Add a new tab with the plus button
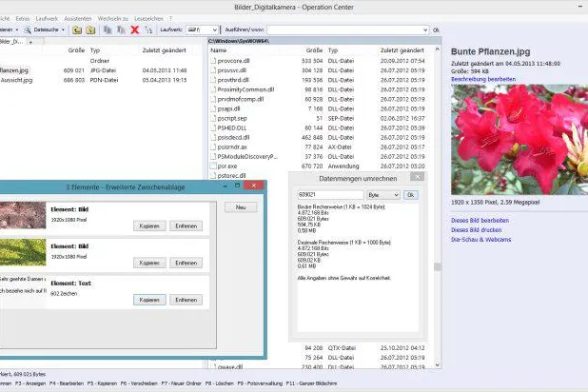 30,43
